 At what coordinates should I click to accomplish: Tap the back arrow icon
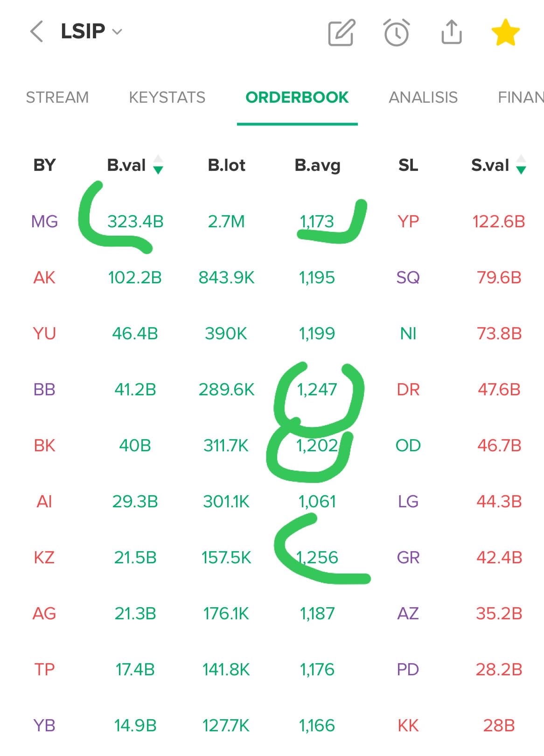click(x=36, y=32)
